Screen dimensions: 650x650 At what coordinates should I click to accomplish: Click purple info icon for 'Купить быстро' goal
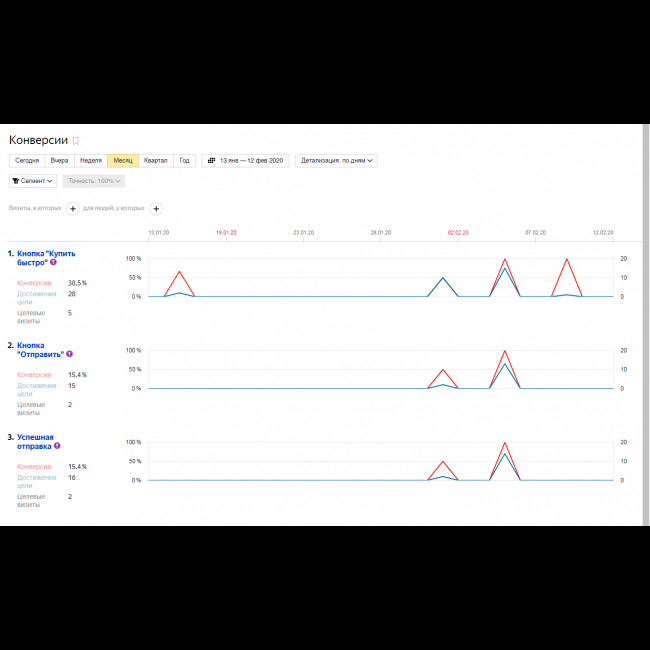(x=54, y=262)
